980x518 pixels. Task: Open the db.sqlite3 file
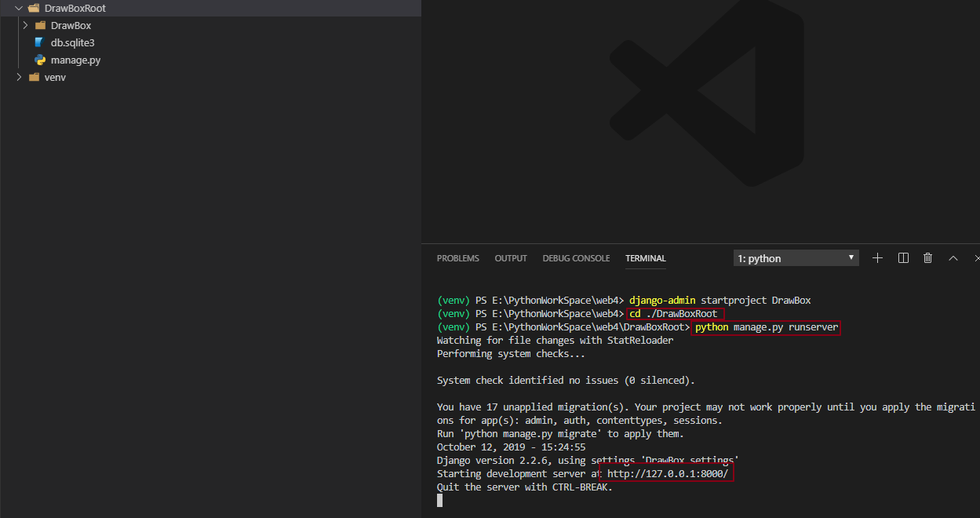pyautogui.click(x=72, y=42)
